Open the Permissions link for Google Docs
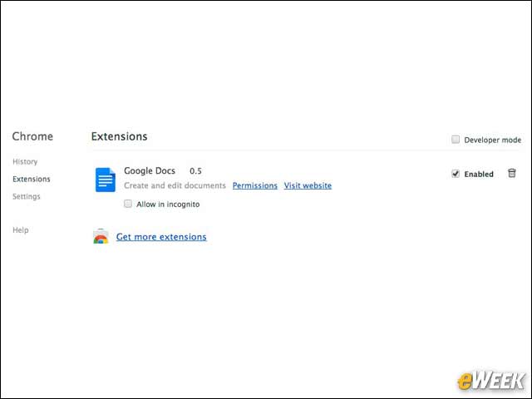 [255, 185]
